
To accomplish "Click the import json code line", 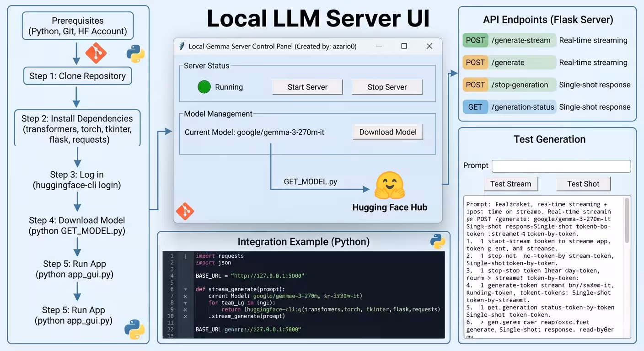I will pyautogui.click(x=213, y=263).
